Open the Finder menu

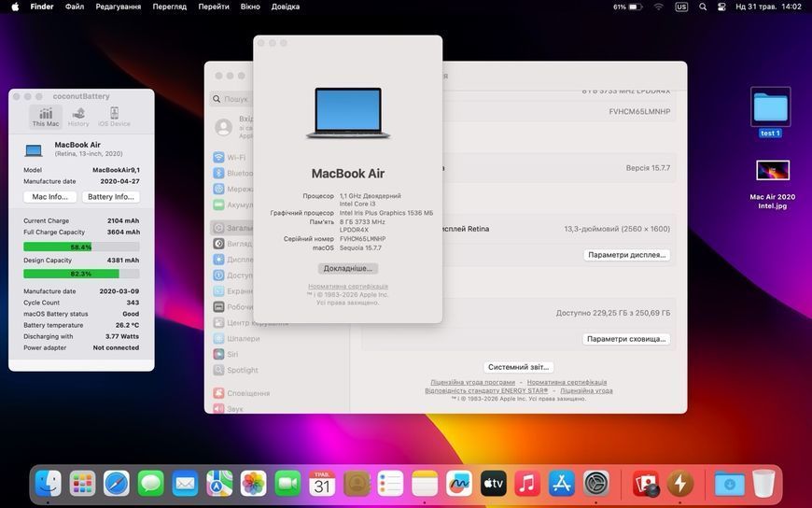41,7
